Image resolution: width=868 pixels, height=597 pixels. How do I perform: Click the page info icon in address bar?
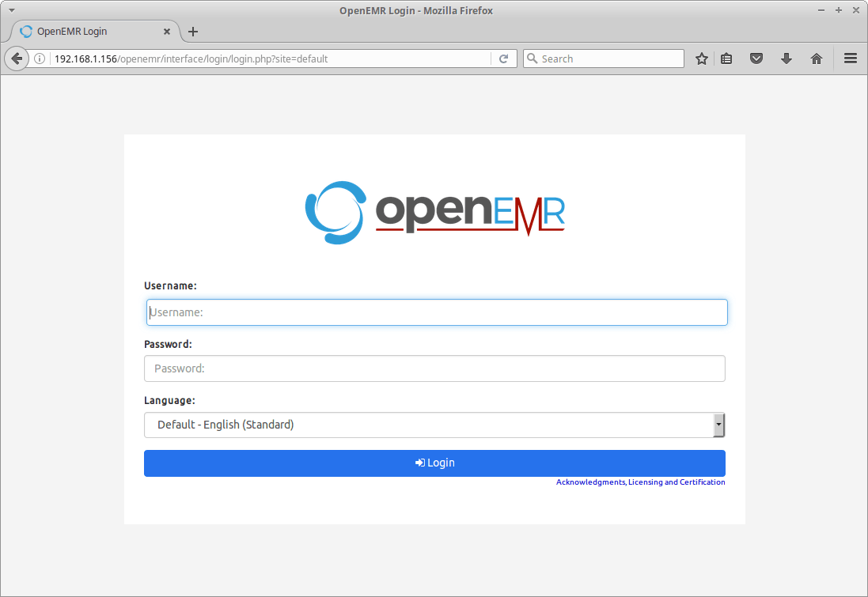40,58
